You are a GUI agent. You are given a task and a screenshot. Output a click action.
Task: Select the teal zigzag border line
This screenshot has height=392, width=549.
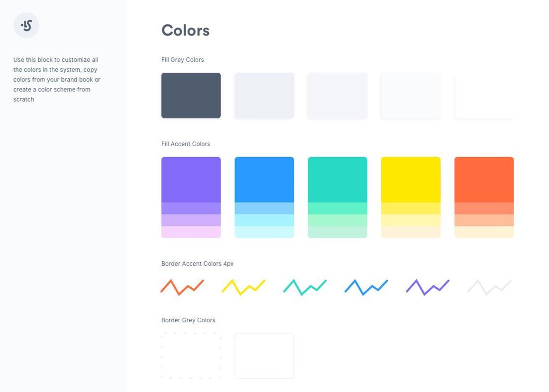click(305, 287)
